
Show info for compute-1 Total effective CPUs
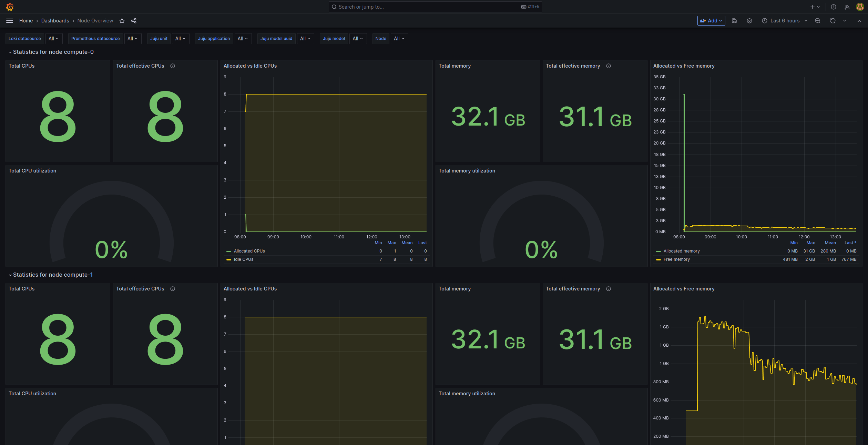click(x=173, y=289)
